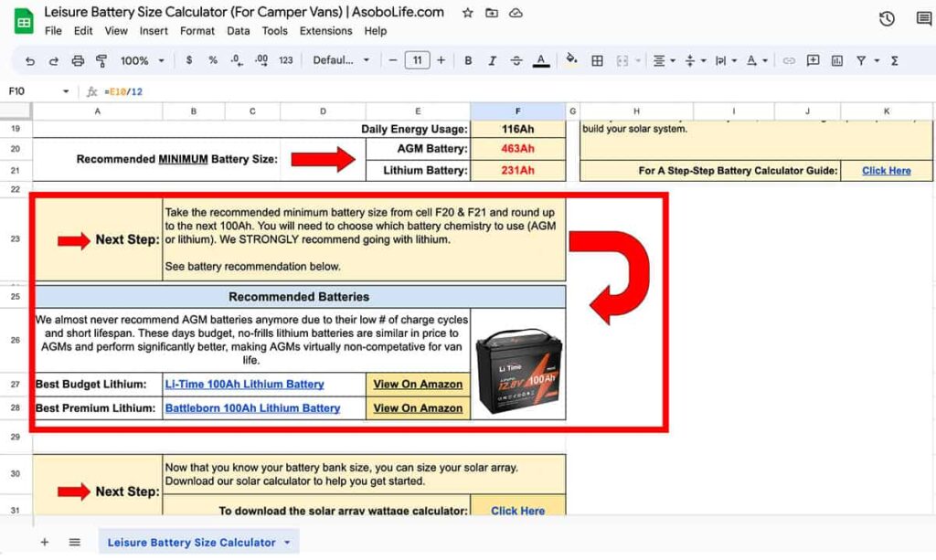Open the Tools menu
The width and height of the screenshot is (936, 560).
click(x=274, y=31)
